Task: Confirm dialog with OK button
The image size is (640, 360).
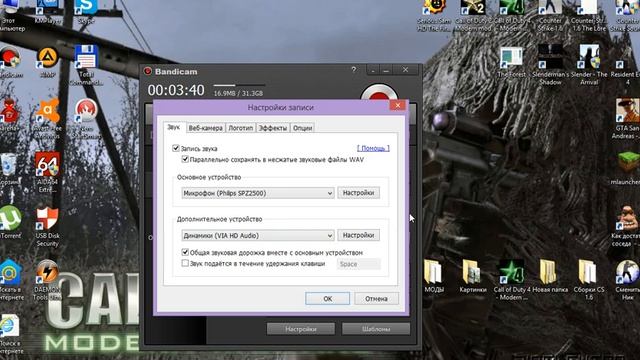Action: 327,299
